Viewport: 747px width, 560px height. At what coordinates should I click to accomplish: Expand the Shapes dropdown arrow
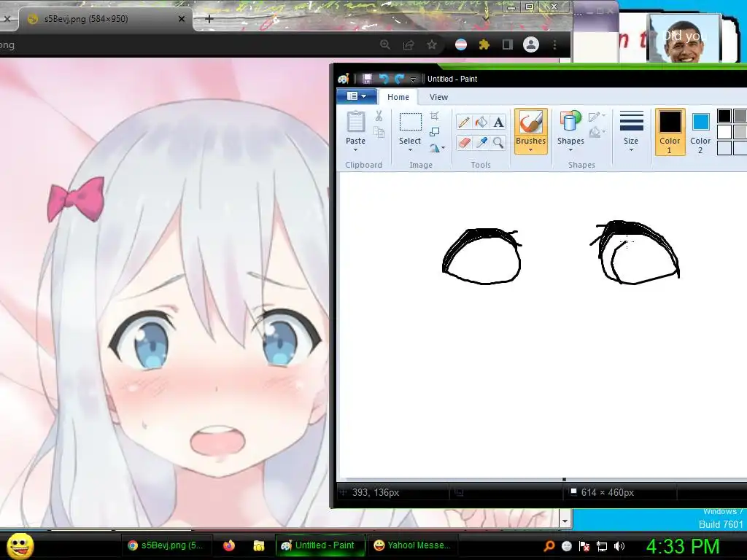coord(570,150)
